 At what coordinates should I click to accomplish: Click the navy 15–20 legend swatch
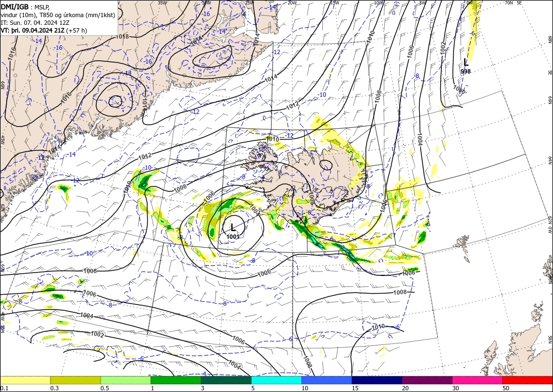pyautogui.click(x=377, y=380)
